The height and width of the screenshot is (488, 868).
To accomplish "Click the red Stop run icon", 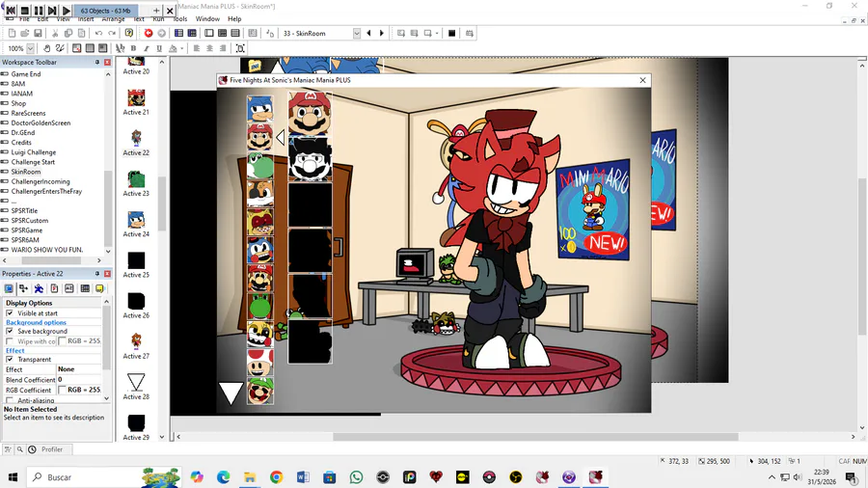I will (149, 33).
